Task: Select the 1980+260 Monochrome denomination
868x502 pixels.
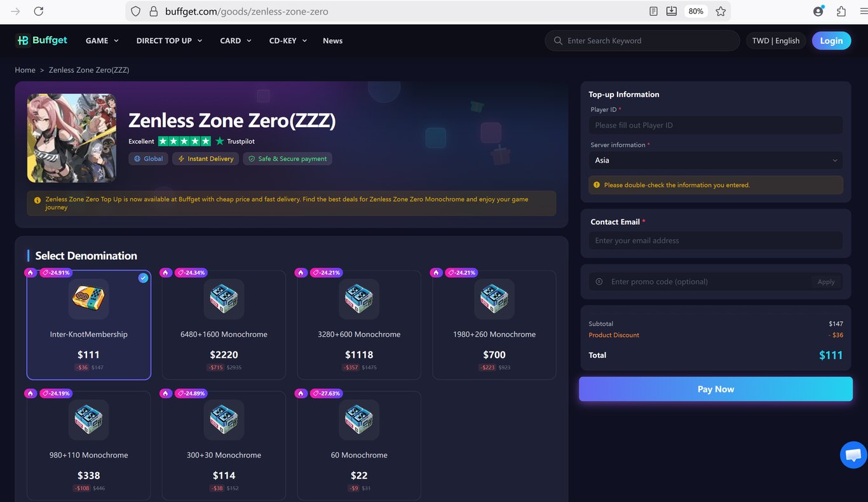Action: coord(494,325)
